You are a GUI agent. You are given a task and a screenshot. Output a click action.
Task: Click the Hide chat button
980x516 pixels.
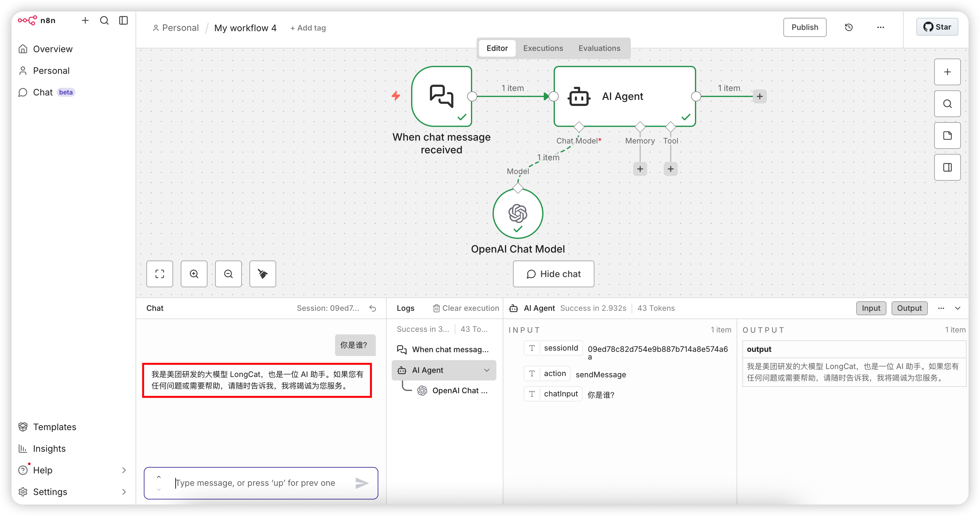coord(553,274)
